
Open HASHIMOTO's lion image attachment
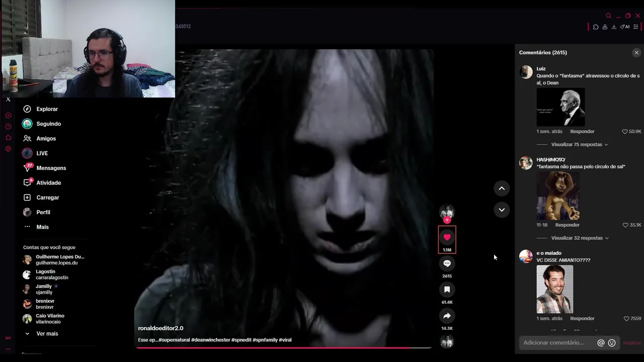[x=558, y=196]
